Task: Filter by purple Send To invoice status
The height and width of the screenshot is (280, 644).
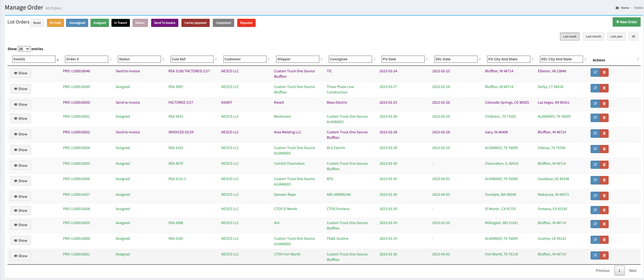Action: pos(165,23)
